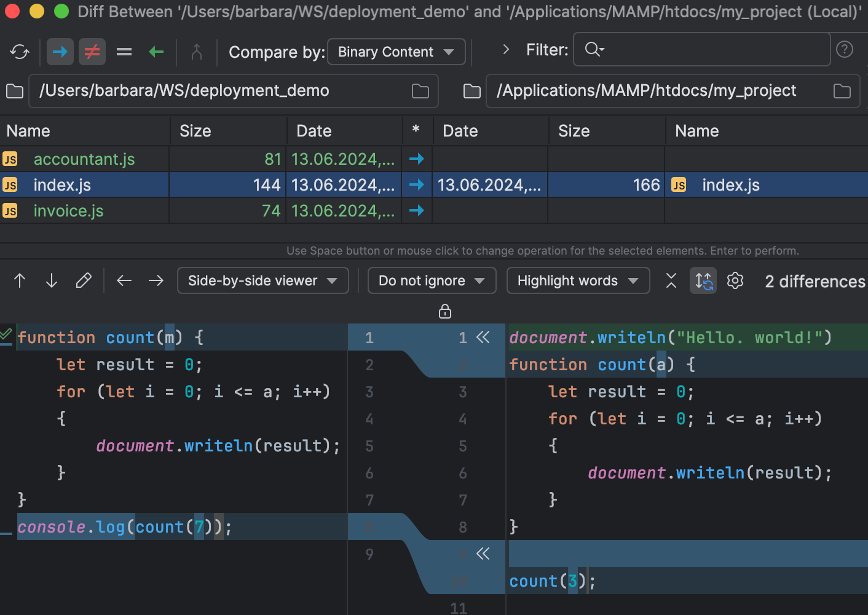
Task: Click the synchronize selected arrow-up icon
Action: pos(197,52)
